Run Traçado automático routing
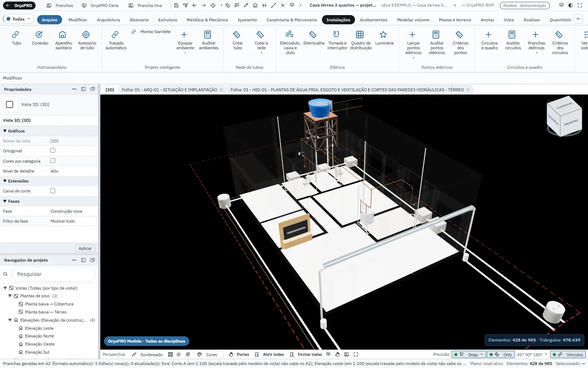 point(116,40)
